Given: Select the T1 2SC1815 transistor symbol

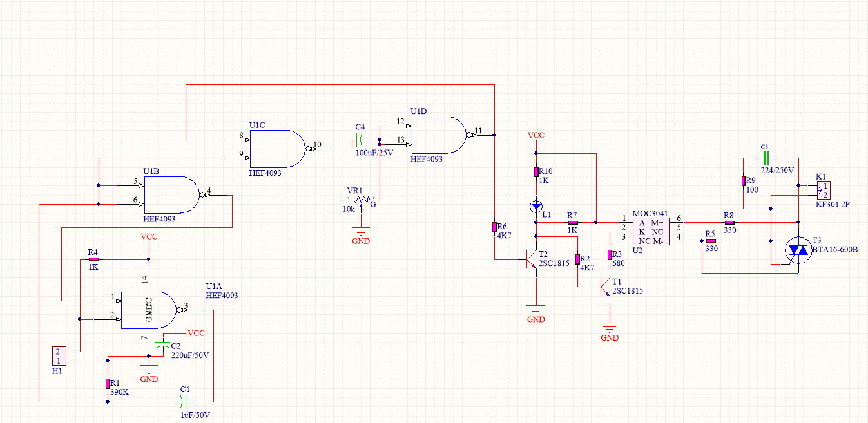Looking at the screenshot, I should pyautogui.click(x=606, y=288).
